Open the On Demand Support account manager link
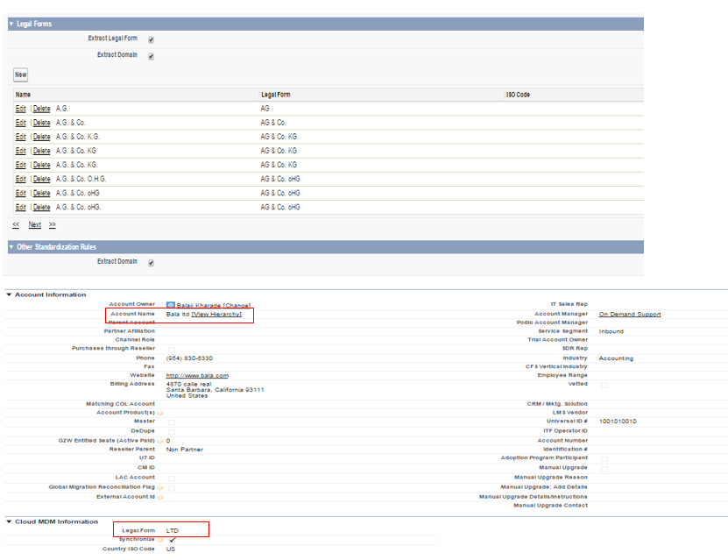Screen dimensions: 728x560 629,314
